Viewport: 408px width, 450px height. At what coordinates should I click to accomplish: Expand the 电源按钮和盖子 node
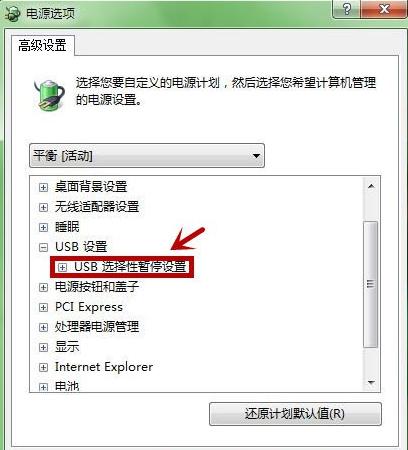click(x=43, y=287)
